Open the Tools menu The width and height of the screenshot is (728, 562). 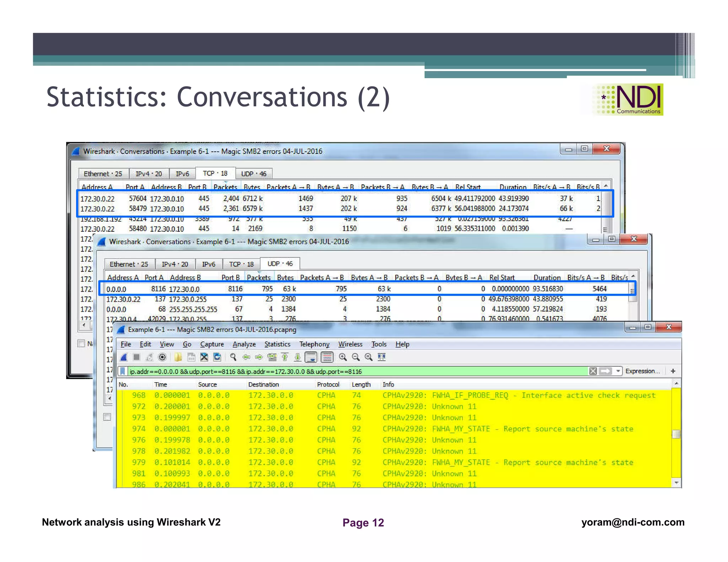(x=379, y=344)
